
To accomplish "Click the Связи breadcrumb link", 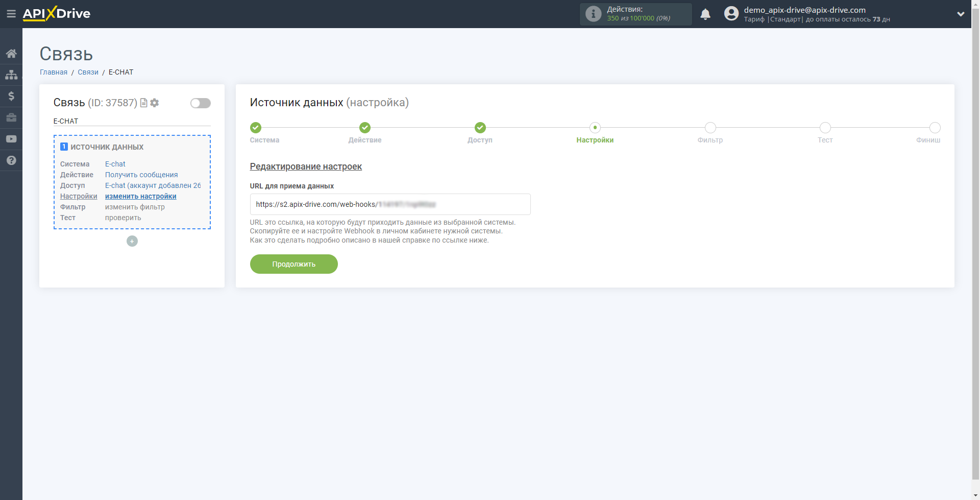I will pos(88,72).
